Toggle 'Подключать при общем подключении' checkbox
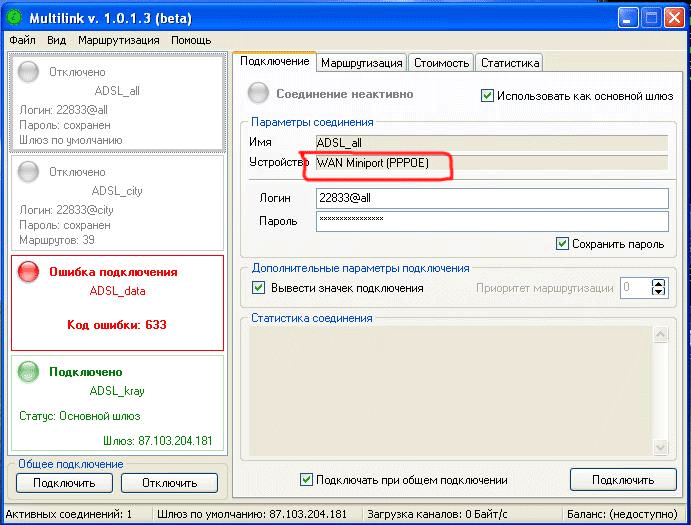 (x=307, y=480)
